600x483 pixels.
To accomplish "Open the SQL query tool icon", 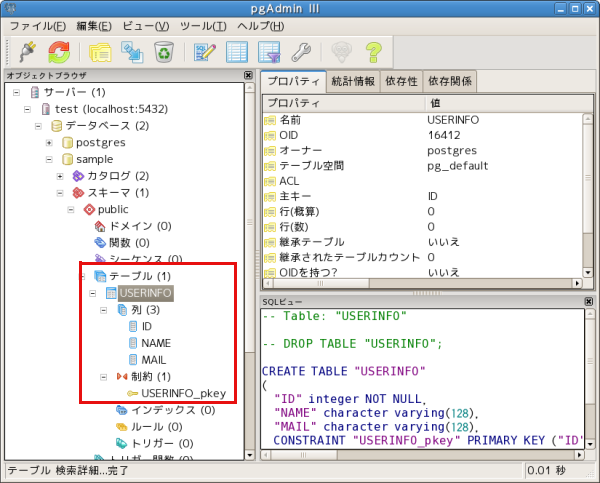I will click(205, 52).
